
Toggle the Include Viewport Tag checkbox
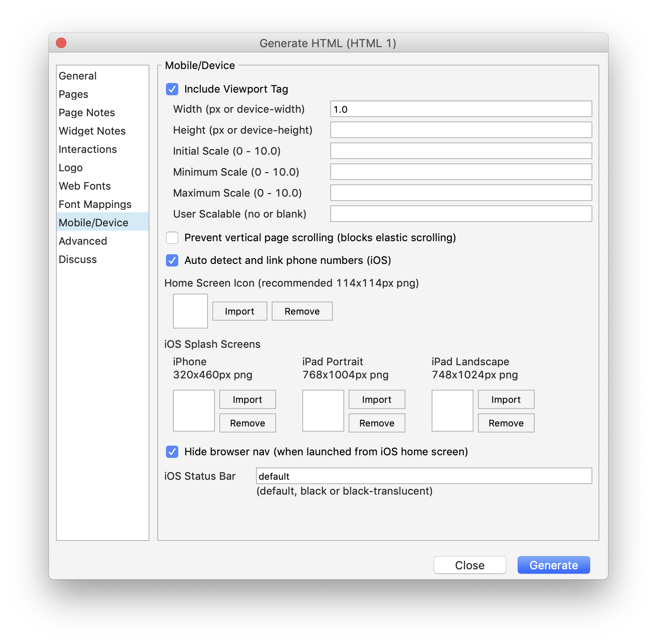(x=172, y=89)
